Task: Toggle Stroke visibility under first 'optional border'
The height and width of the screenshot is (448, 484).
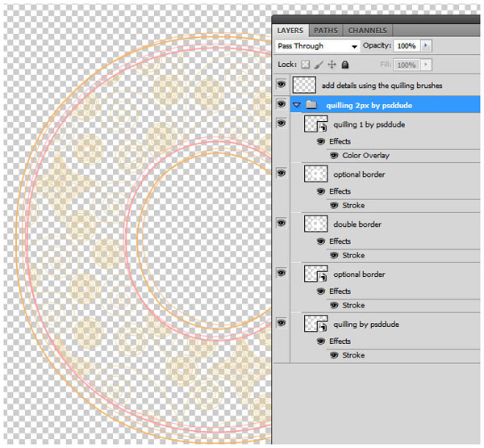Action: click(x=334, y=205)
